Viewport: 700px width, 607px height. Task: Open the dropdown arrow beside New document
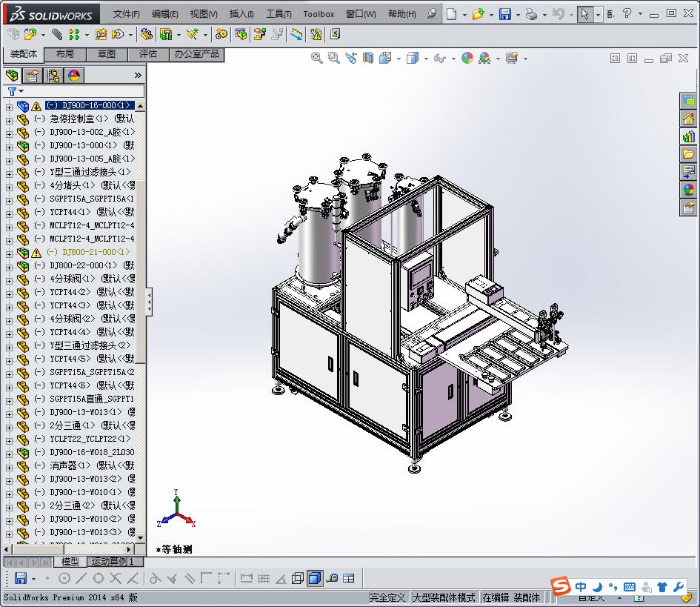coord(464,14)
